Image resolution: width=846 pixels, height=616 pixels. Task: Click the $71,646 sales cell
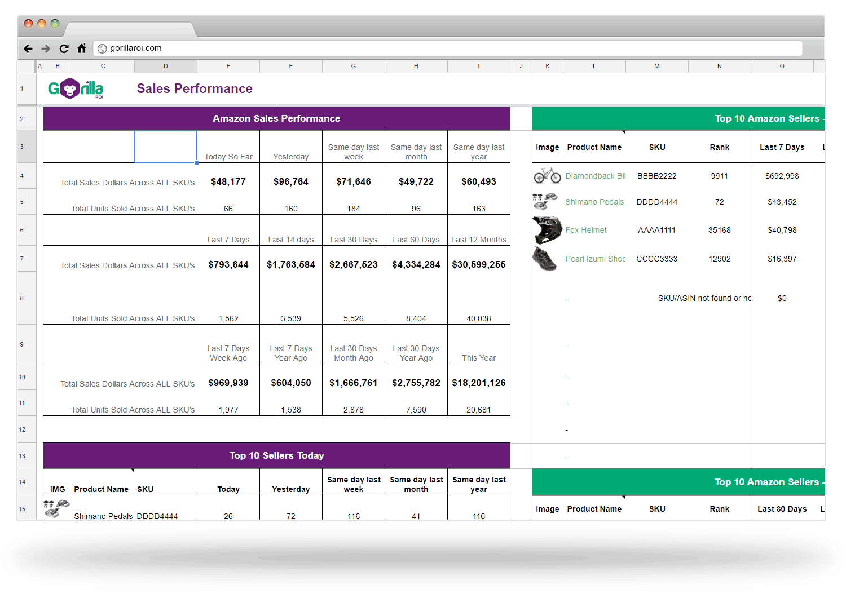[354, 181]
